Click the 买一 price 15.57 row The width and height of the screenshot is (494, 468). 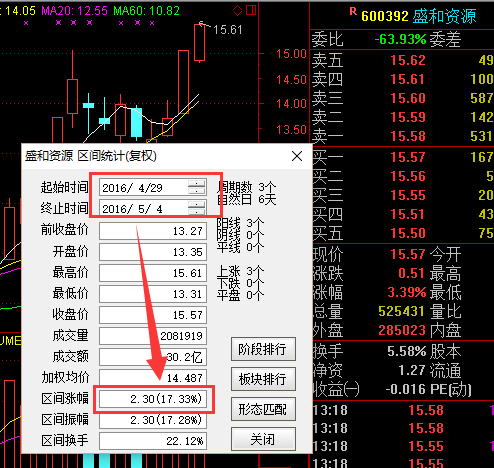(402, 157)
